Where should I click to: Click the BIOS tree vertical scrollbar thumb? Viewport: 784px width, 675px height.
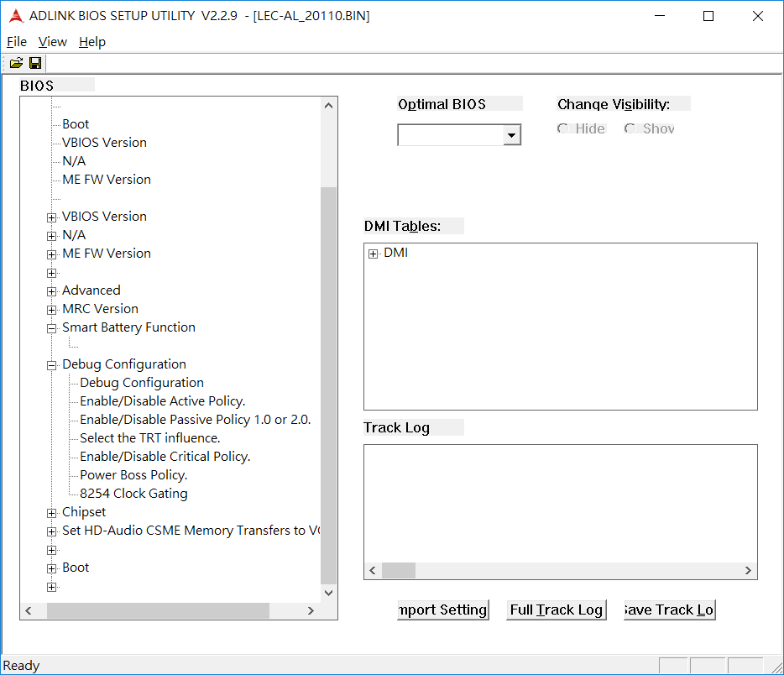(328, 385)
